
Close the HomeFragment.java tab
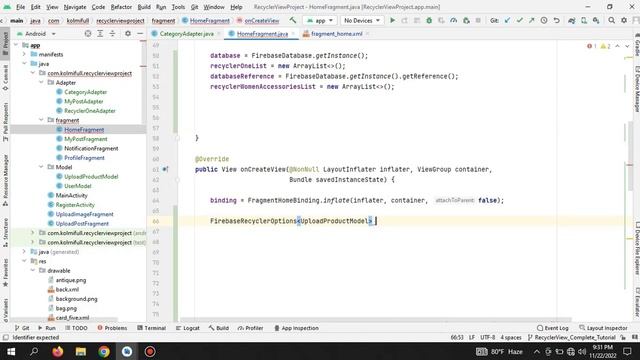tap(293, 34)
